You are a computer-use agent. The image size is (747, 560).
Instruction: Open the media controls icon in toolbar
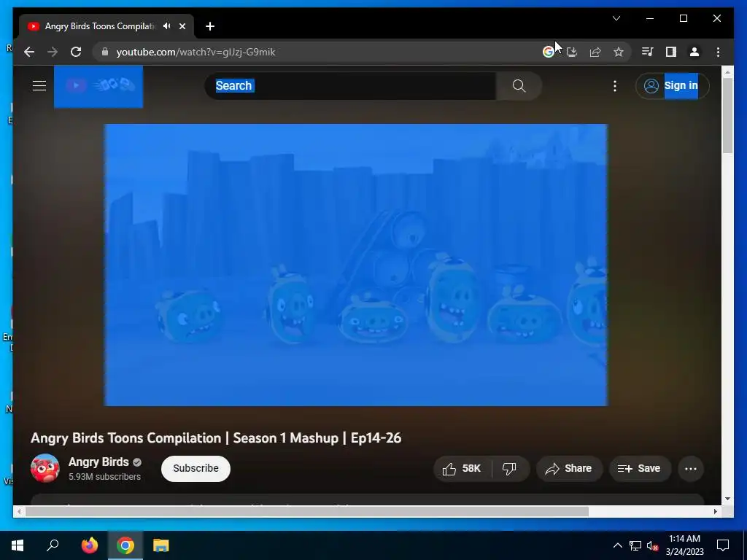point(648,52)
